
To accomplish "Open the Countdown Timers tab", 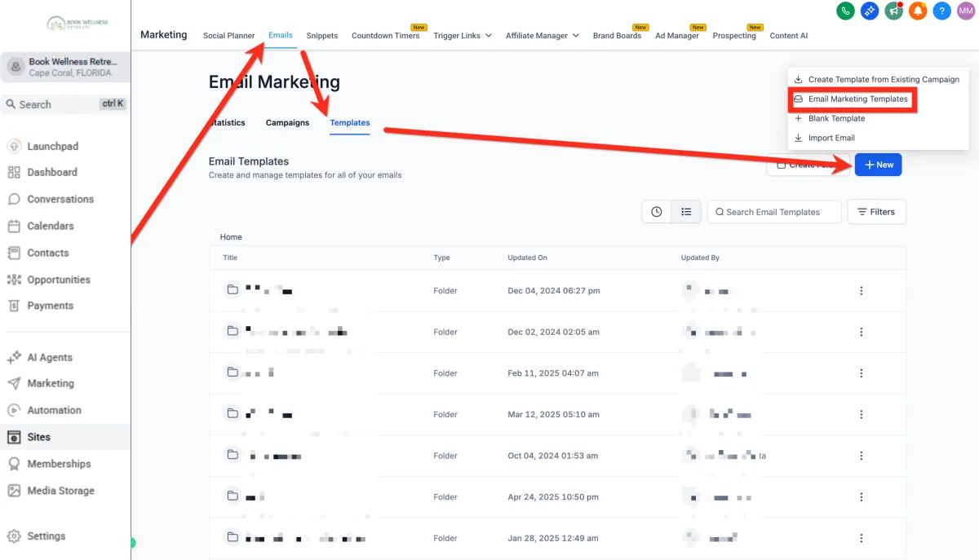I will (385, 36).
